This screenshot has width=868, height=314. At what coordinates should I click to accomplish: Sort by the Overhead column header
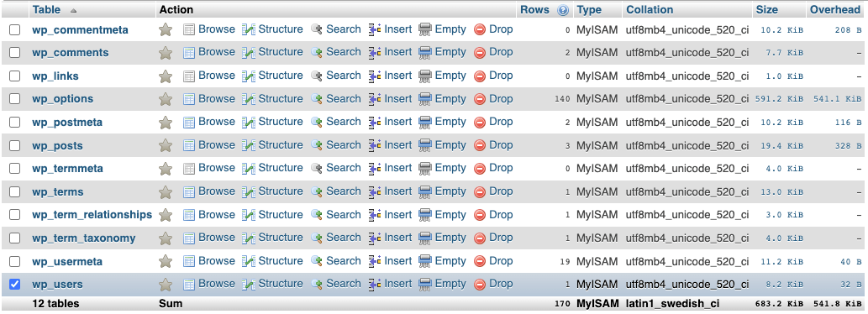[x=835, y=9]
